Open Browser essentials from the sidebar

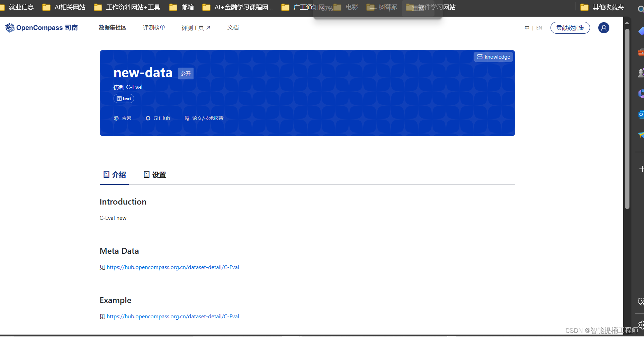point(641,52)
